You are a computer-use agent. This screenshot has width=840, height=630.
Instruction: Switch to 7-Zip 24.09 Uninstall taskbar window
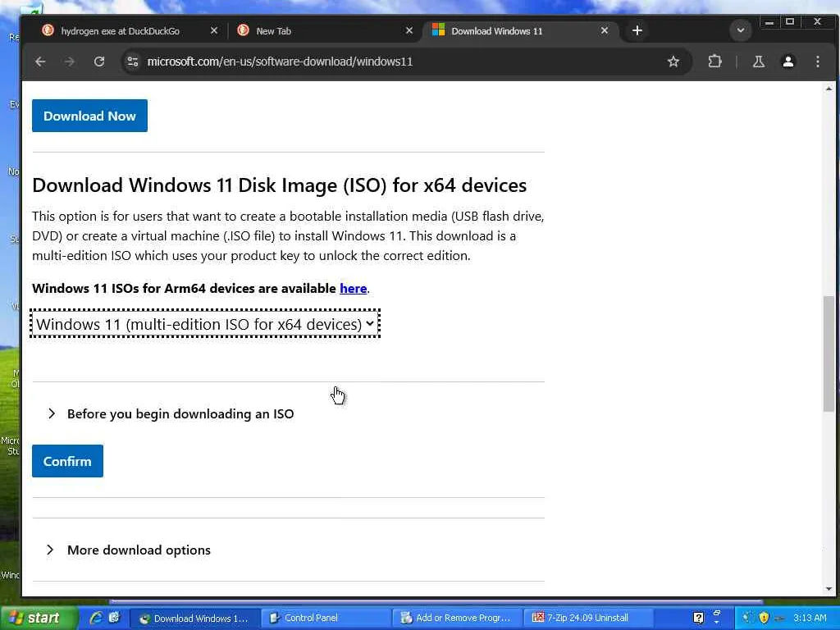pos(588,619)
